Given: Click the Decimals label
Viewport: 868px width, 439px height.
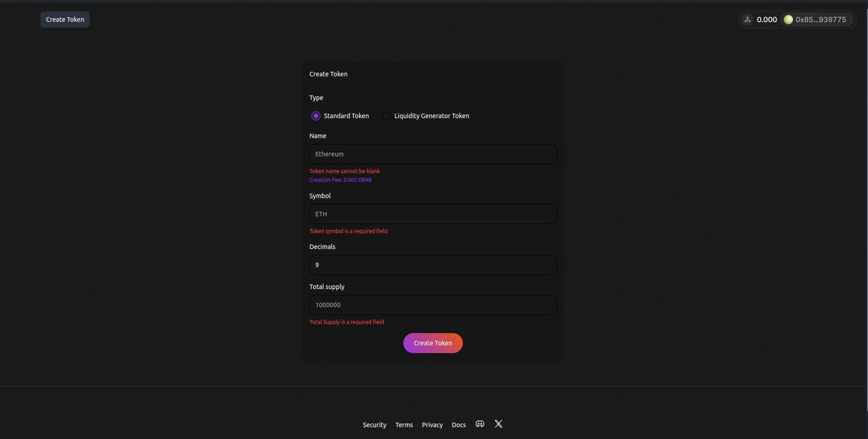Looking at the screenshot, I should click(322, 247).
